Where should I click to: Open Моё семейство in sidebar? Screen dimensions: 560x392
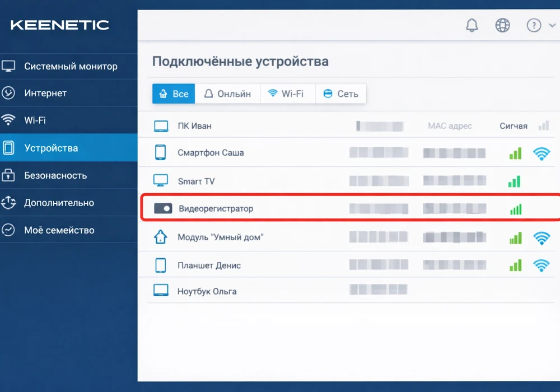point(68,230)
